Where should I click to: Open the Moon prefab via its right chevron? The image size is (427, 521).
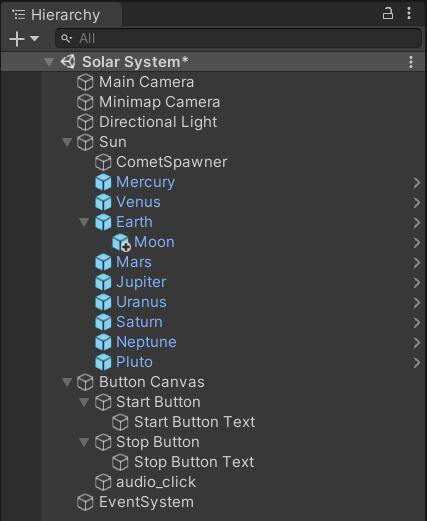pos(417,243)
